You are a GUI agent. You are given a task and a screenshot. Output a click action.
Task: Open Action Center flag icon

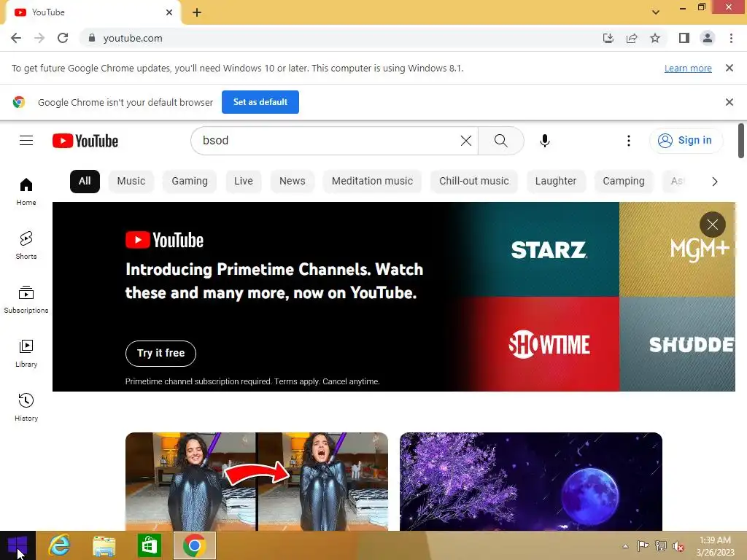[643, 546]
